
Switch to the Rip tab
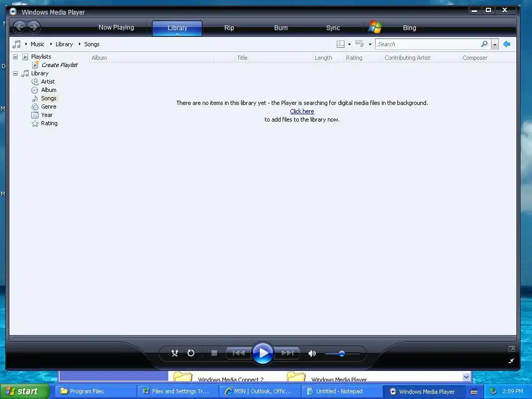[229, 28]
